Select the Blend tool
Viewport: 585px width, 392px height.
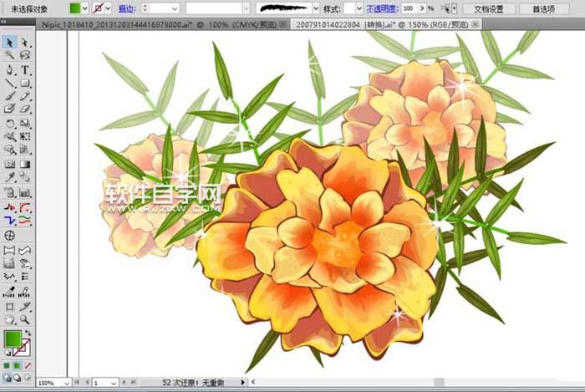pos(25,177)
